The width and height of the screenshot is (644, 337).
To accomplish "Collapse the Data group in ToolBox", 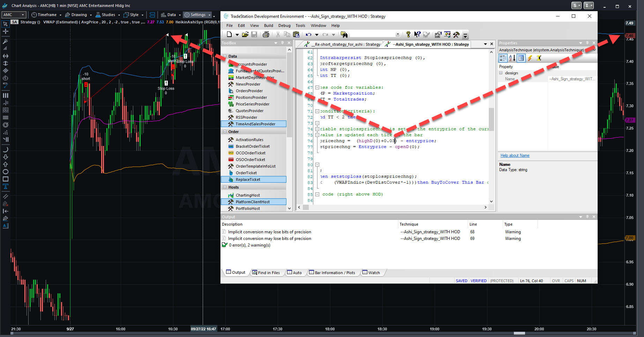I will tap(225, 56).
